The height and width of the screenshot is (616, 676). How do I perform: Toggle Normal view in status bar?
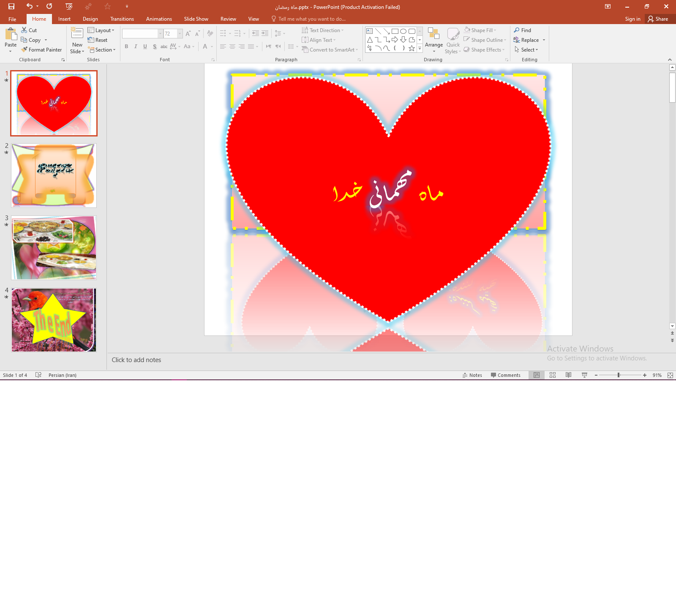[x=536, y=375]
